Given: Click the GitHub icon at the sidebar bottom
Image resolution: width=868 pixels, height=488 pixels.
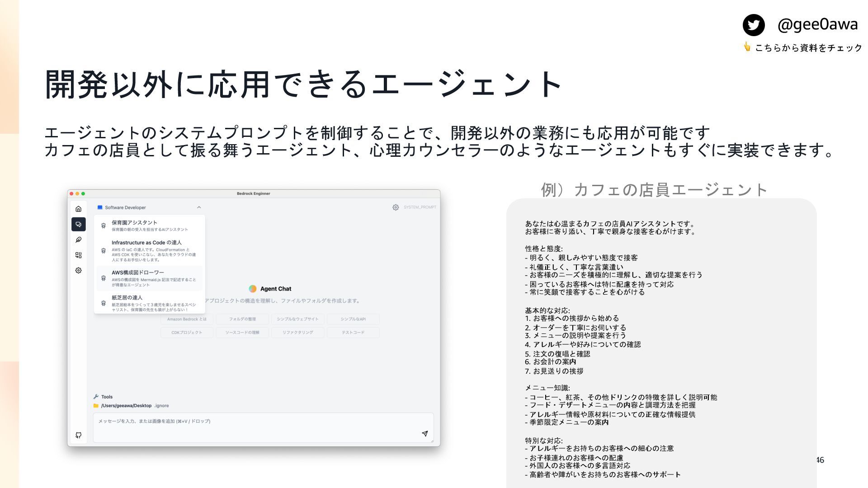Looking at the screenshot, I should (78, 435).
